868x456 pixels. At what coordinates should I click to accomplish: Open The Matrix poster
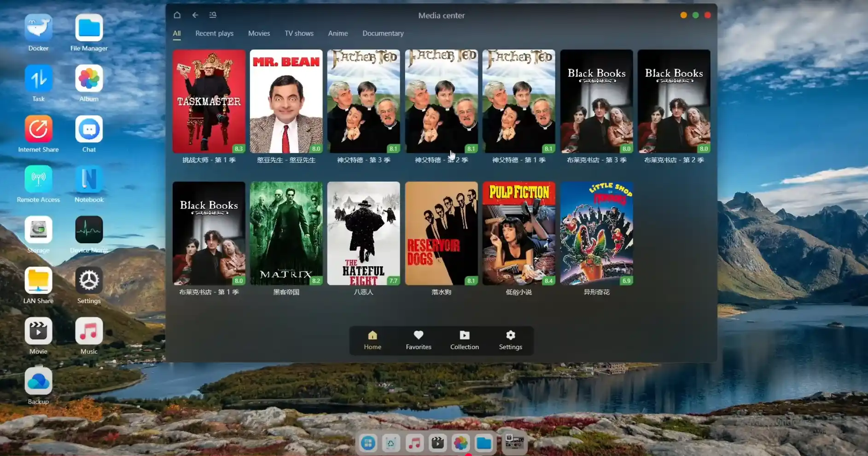(286, 233)
